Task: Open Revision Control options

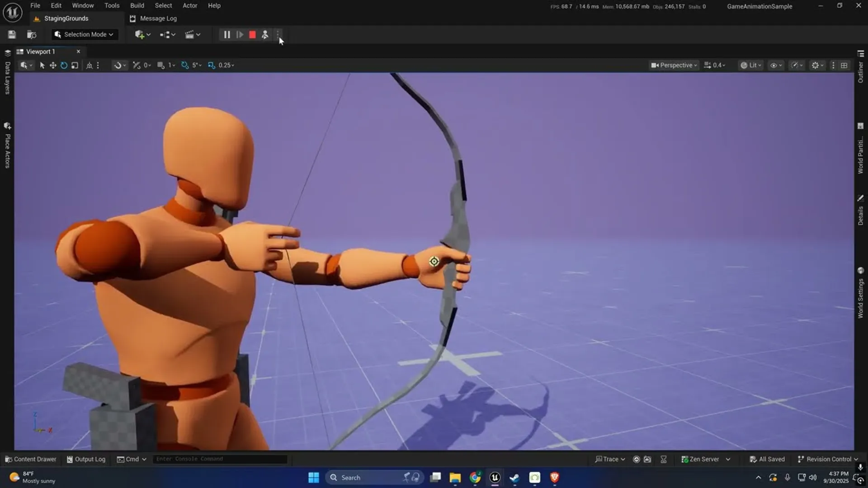Action: [829, 459]
